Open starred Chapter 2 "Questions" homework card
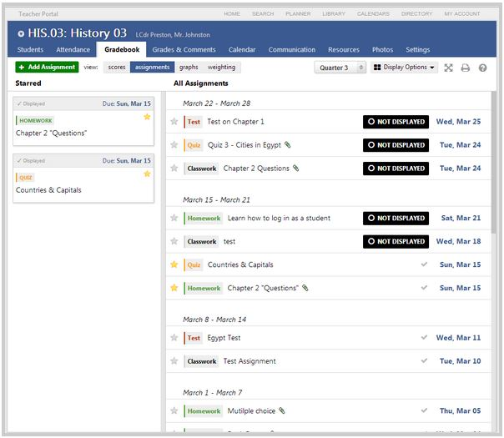 83,122
